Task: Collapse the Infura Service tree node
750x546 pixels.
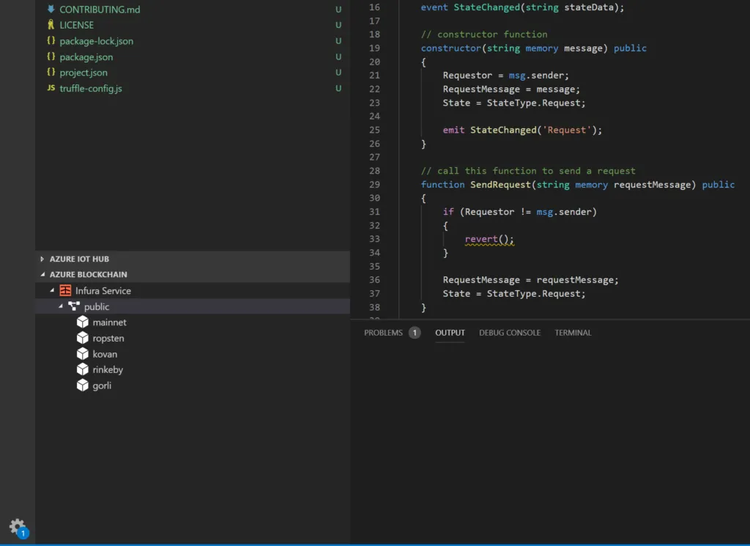Action: point(52,291)
